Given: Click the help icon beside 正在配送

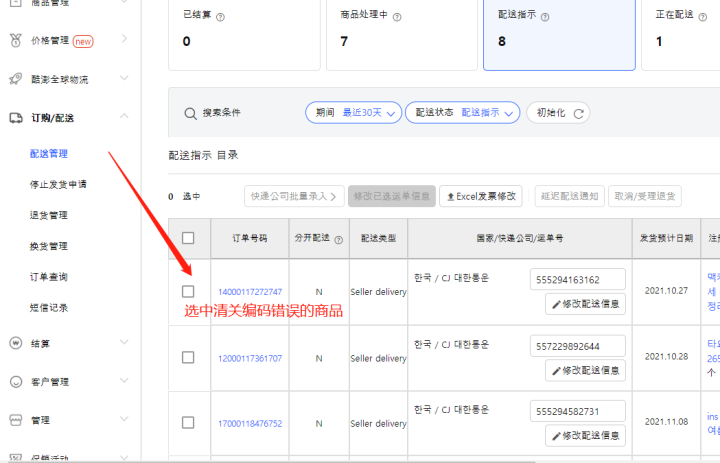Looking at the screenshot, I should (x=703, y=17).
